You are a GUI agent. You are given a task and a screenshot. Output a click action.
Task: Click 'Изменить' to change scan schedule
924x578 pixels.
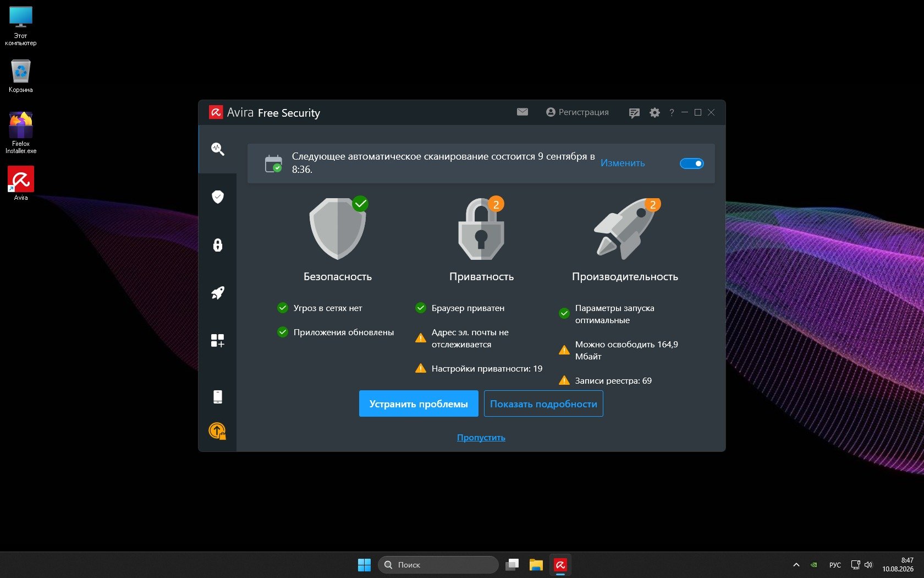(x=623, y=163)
